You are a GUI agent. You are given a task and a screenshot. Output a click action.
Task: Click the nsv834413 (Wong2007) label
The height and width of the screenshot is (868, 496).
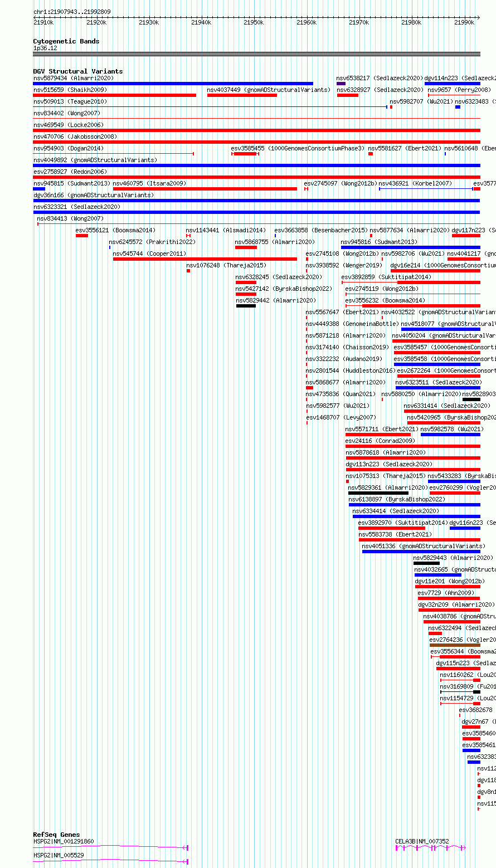pyautogui.click(x=70, y=218)
